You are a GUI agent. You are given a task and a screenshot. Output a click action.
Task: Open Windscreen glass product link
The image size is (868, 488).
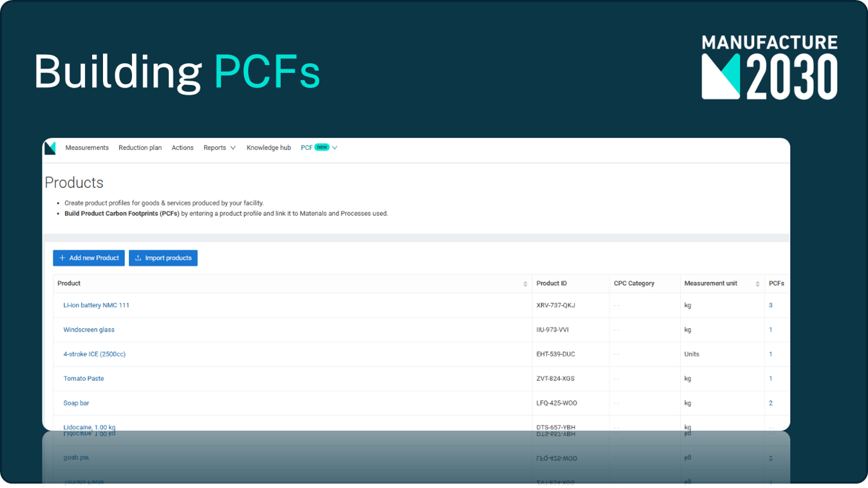89,330
